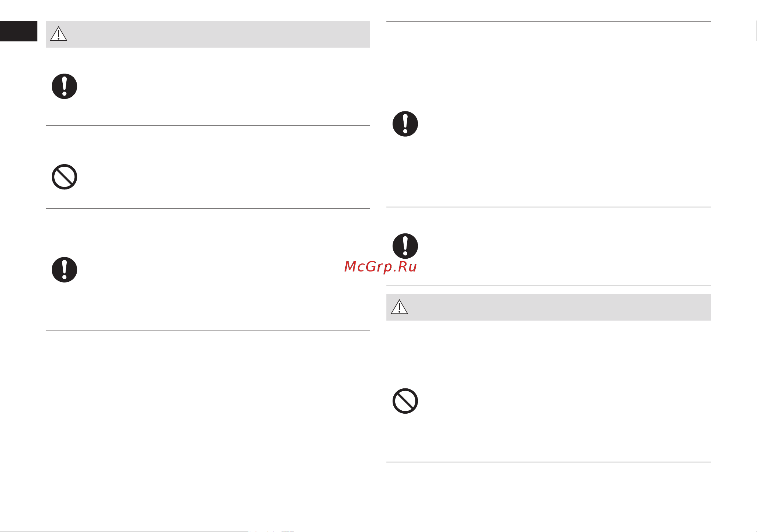Click the upper exclamation circle in the right column
The image size is (757, 532).
point(405,124)
